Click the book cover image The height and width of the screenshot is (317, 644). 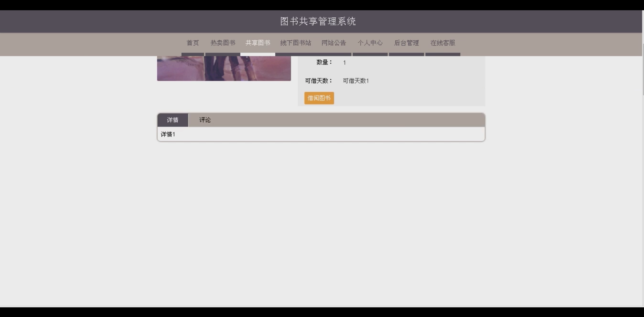coord(224,68)
